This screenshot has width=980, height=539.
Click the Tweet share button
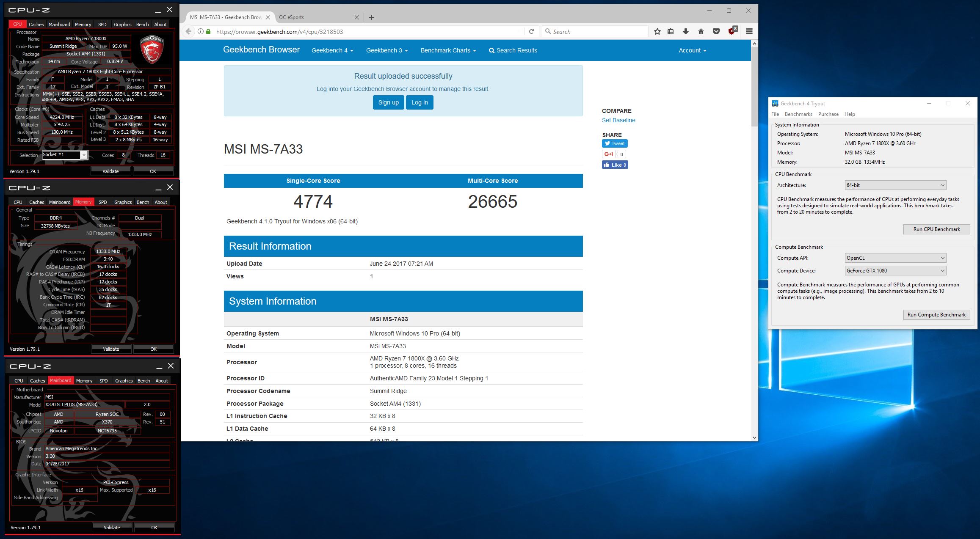[x=615, y=143]
